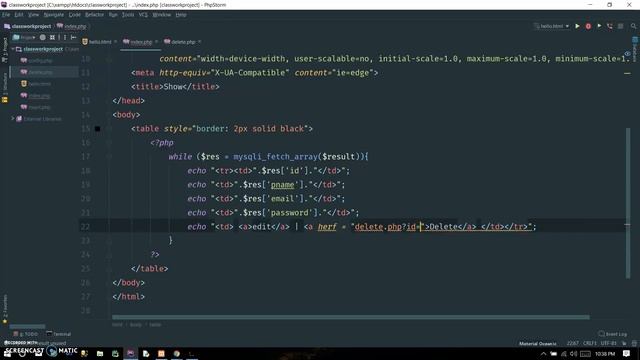Image resolution: width=640 pixels, height=360 pixels.
Task: Click the Project panel horizontal scrollbar
Action: click(27, 327)
